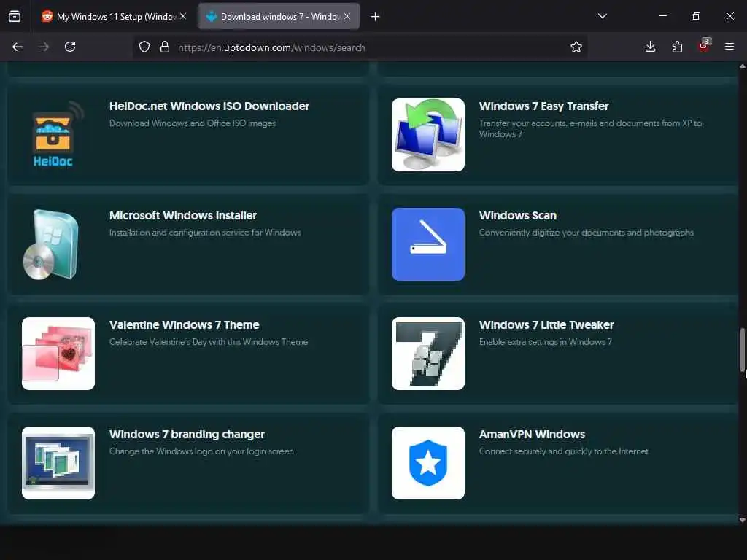747x560 pixels.
Task: Open Windows 7 Easy Transfer title
Action: tap(543, 106)
